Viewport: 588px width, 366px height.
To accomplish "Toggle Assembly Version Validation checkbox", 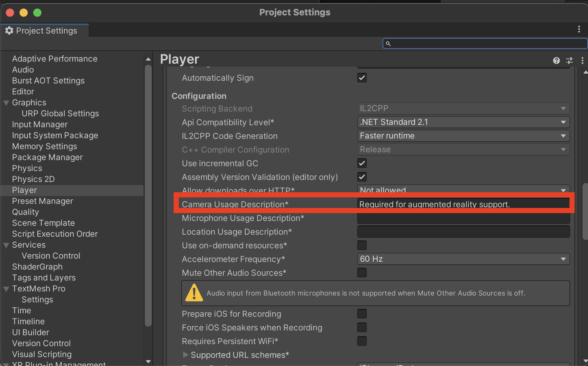I will [x=362, y=177].
